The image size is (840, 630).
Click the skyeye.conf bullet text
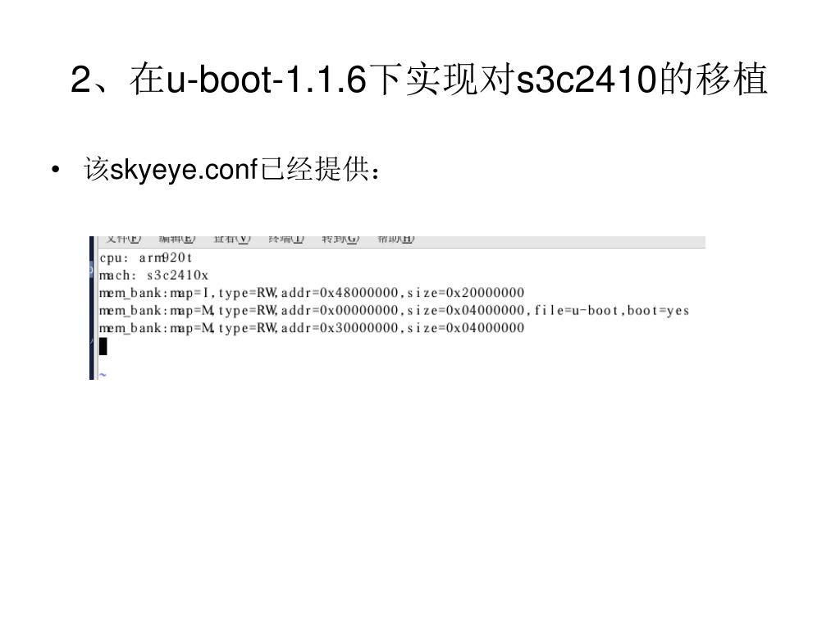click(x=232, y=169)
